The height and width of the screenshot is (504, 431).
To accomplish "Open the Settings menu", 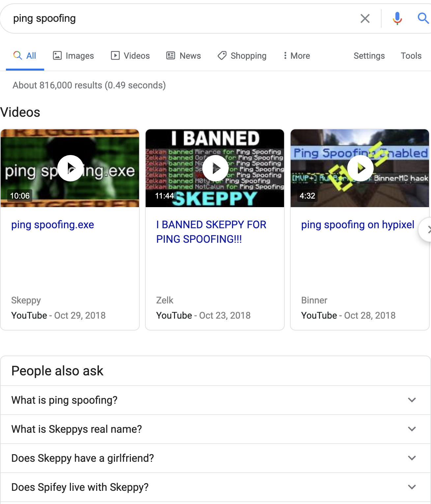I will (x=369, y=56).
